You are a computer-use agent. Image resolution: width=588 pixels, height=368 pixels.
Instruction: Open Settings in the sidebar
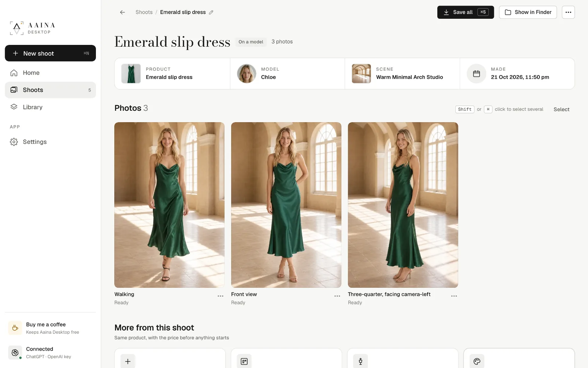(x=50, y=142)
